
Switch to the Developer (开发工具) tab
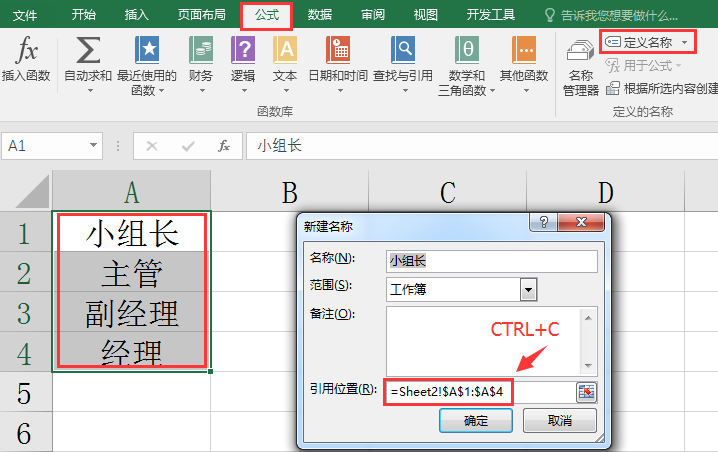click(x=490, y=15)
